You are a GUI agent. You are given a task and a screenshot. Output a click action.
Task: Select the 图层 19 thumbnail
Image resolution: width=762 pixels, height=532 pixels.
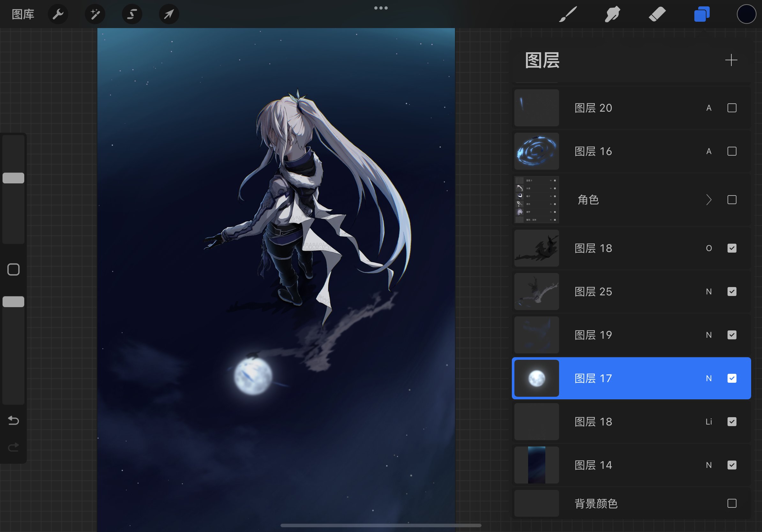point(536,335)
